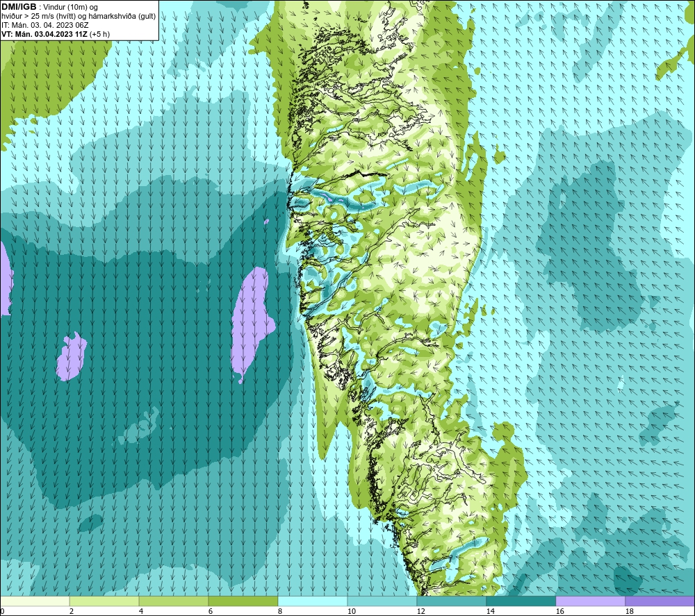This screenshot has width=695, height=616.
Task: Click the legend tick label '6'
Action: [x=211, y=612]
